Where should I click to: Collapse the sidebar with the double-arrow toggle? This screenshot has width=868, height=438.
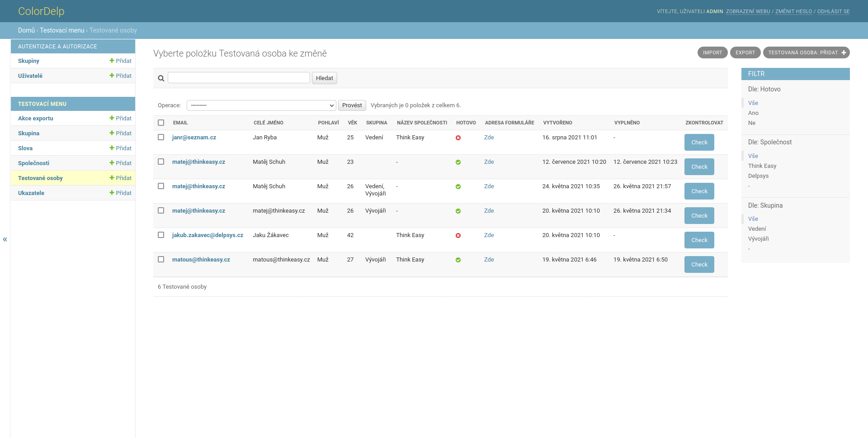[5, 239]
